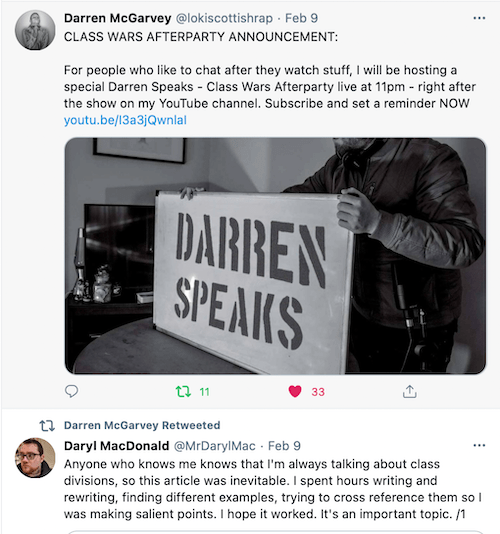Open more options on Daryl MacDonald's tweet
This screenshot has height=534, width=500.
479,445
